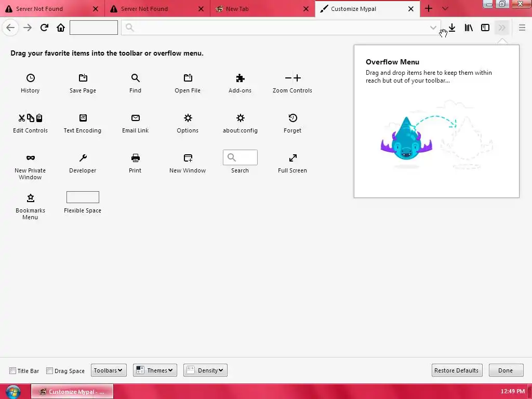Close the New Tab tab
The height and width of the screenshot is (399, 532).
306,9
